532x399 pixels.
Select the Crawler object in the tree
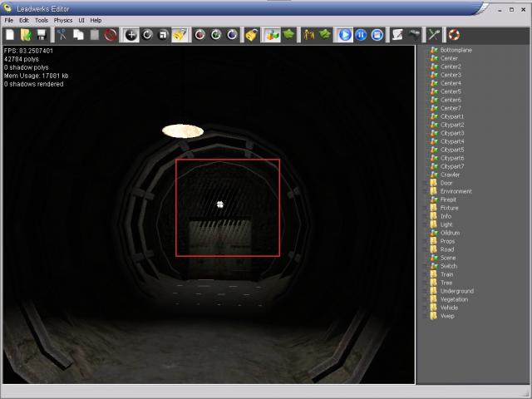coord(451,175)
